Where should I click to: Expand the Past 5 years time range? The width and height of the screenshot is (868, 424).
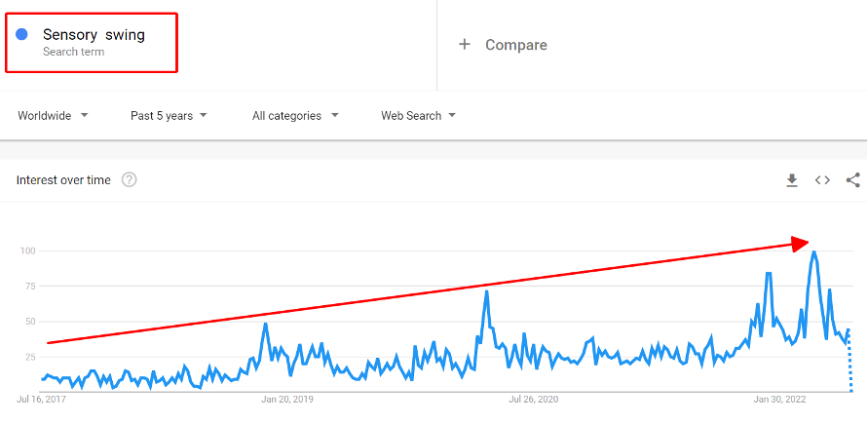click(x=169, y=116)
